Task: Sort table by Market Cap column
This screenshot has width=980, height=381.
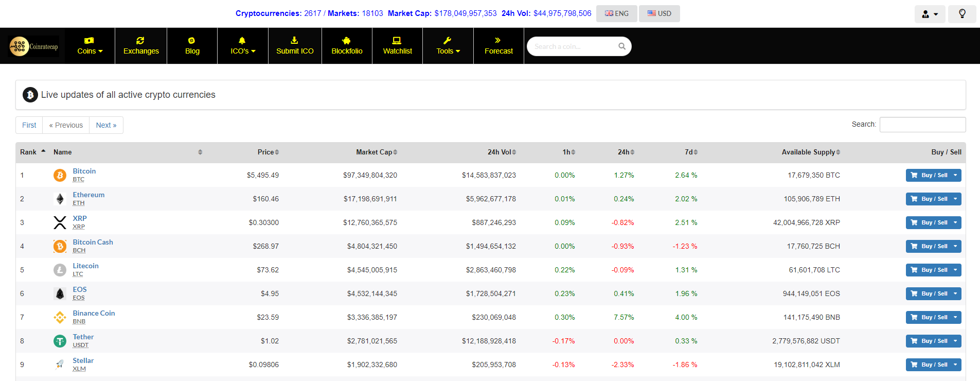Action: (x=377, y=152)
